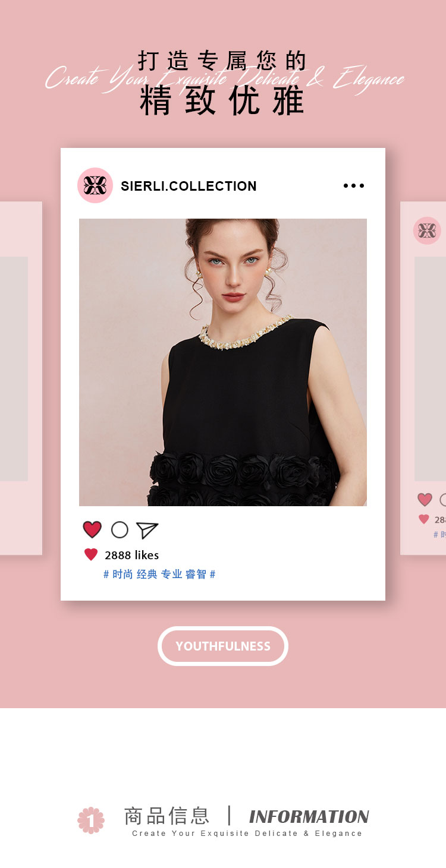The width and height of the screenshot is (446, 868).
Task: Click the YOUTHFULNESS pill button
Action: tap(223, 646)
